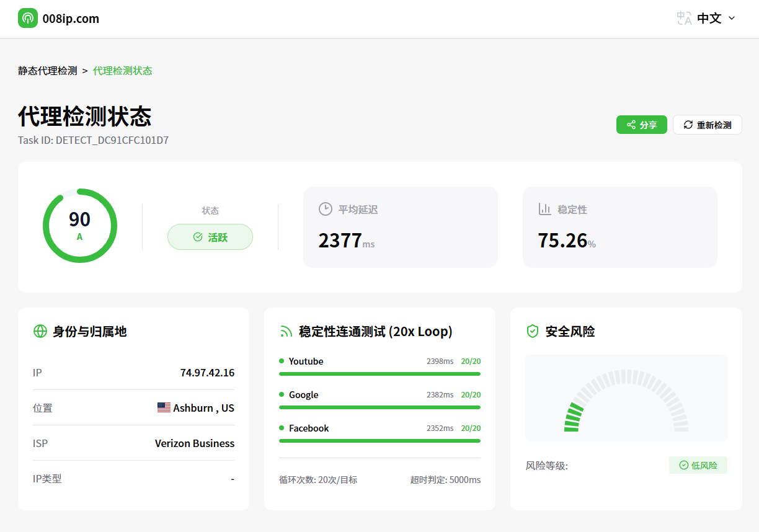
Task: Click the risk gauge meter
Action: (x=626, y=401)
